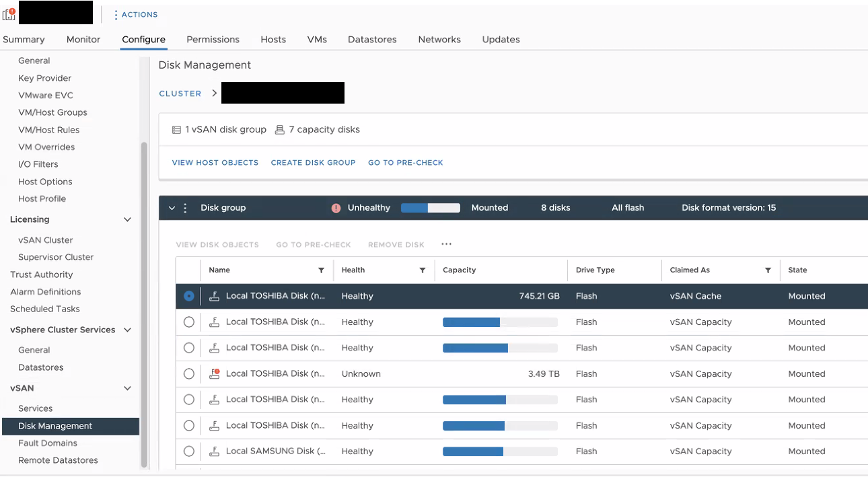
Task: Click the cluster icon with alert badge
Action: tap(9, 14)
